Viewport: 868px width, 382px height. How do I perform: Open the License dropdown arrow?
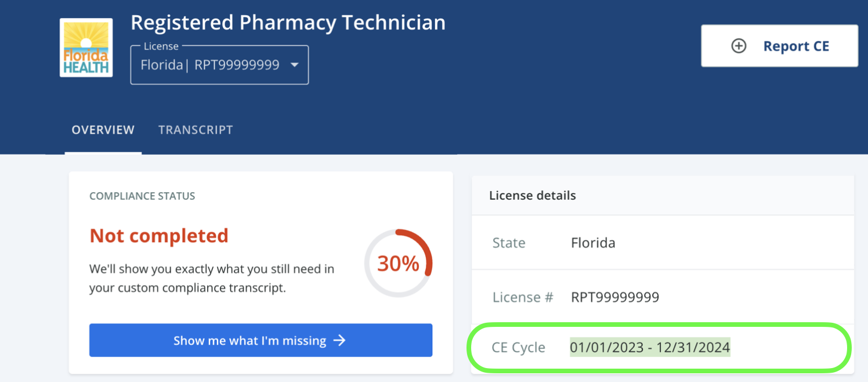pos(295,65)
